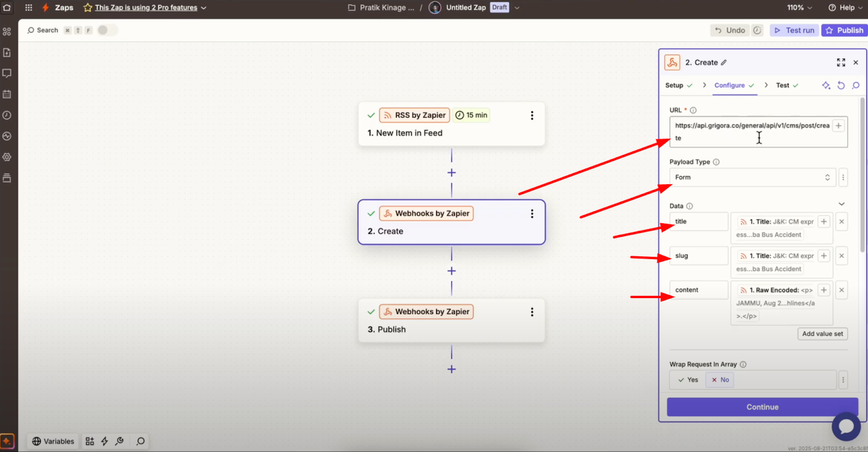868x452 pixels.
Task: Open three-dot menu on 3. Publish step
Action: [532, 312]
